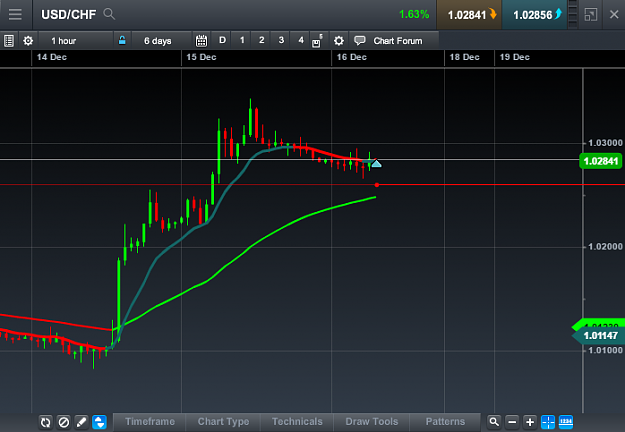Click the buy price 1.02856 button
Viewport: 625px width, 432px height.
point(534,15)
